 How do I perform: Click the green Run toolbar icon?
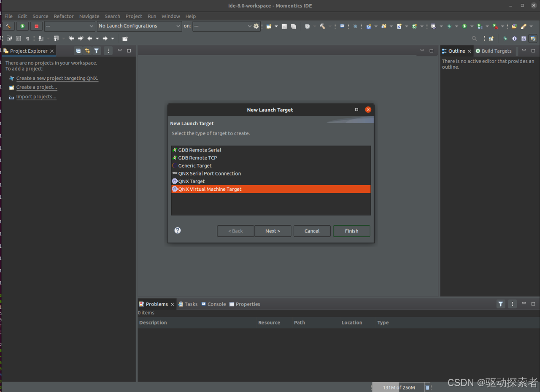(x=464, y=26)
